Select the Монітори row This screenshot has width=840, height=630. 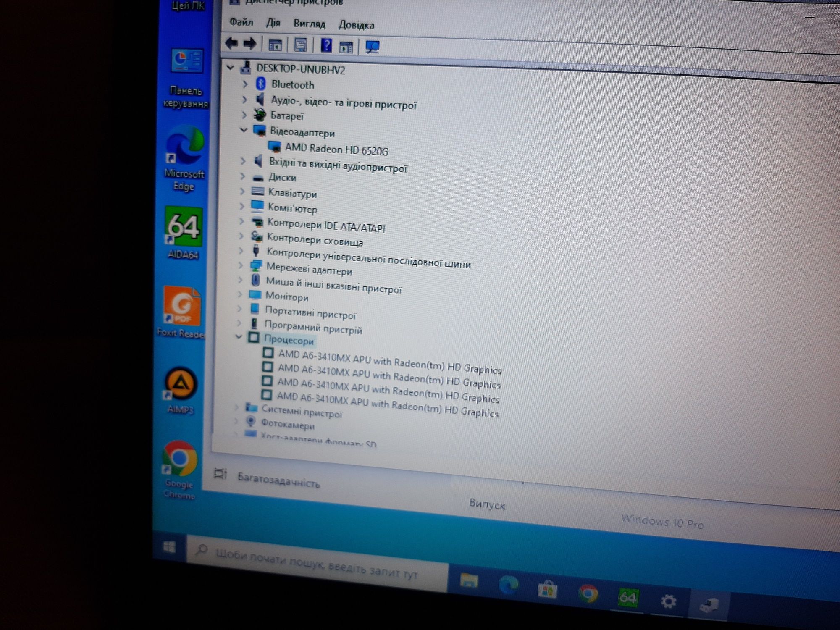click(x=287, y=297)
